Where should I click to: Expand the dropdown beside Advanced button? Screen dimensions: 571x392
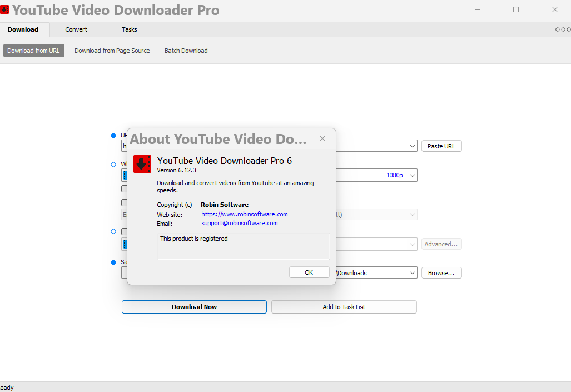tap(412, 244)
